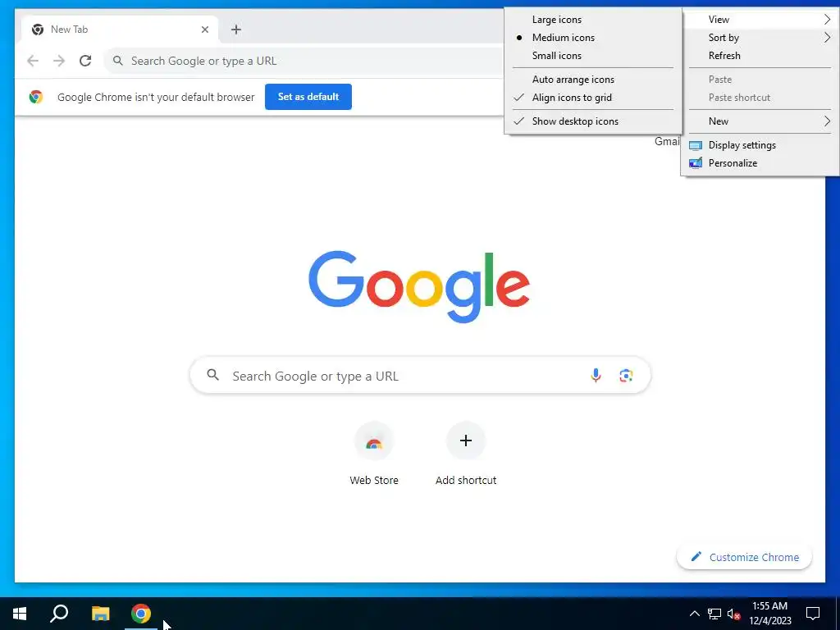Toggle Show desktop icons
The height and width of the screenshot is (630, 840).
(593, 121)
